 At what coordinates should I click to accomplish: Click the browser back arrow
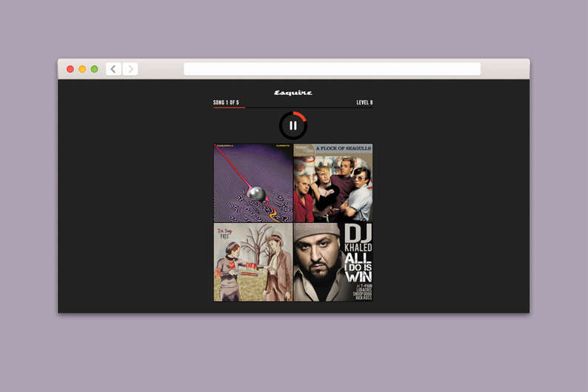click(x=113, y=69)
